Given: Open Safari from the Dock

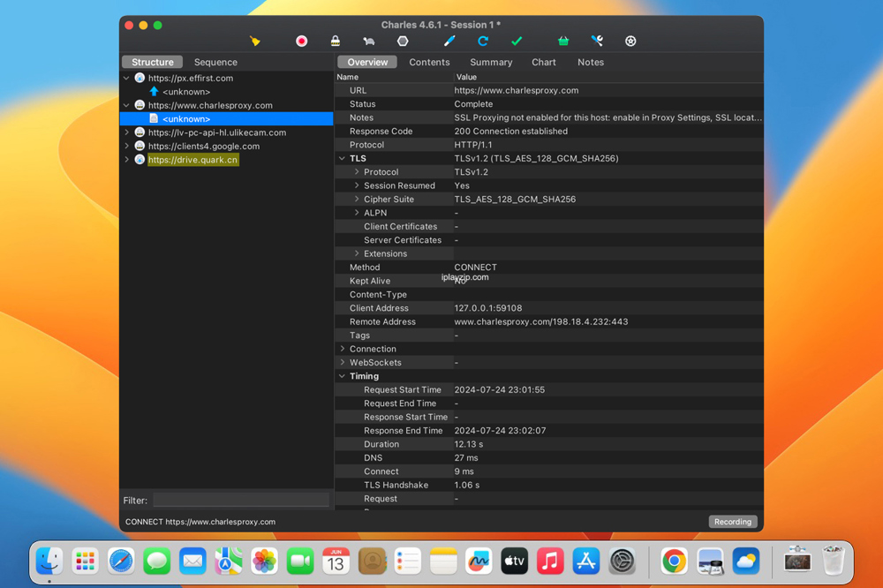Looking at the screenshot, I should pyautogui.click(x=121, y=561).
